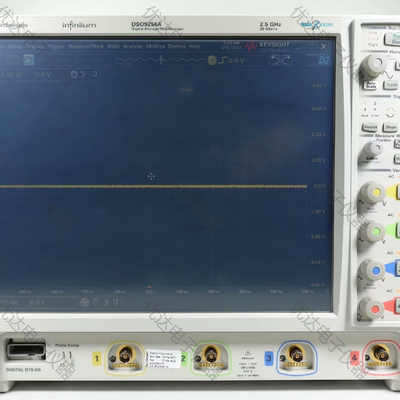The image size is (400, 400).
Task: Click the red channel 4 vertical knob
Action: pos(372,308)
